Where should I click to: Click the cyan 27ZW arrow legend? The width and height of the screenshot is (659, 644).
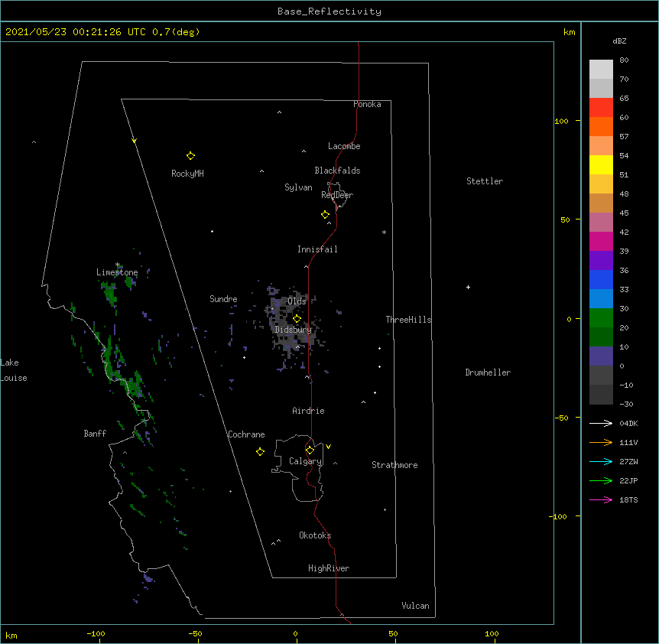[x=601, y=461]
